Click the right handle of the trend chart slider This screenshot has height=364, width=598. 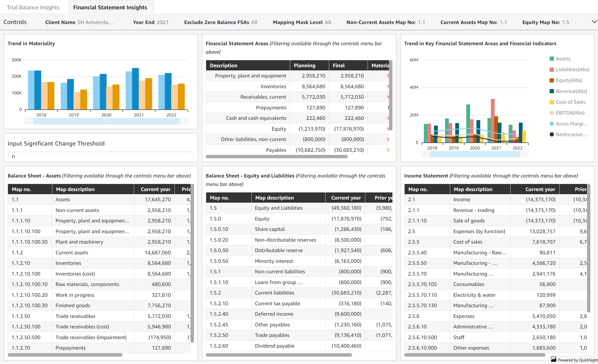click(x=524, y=154)
